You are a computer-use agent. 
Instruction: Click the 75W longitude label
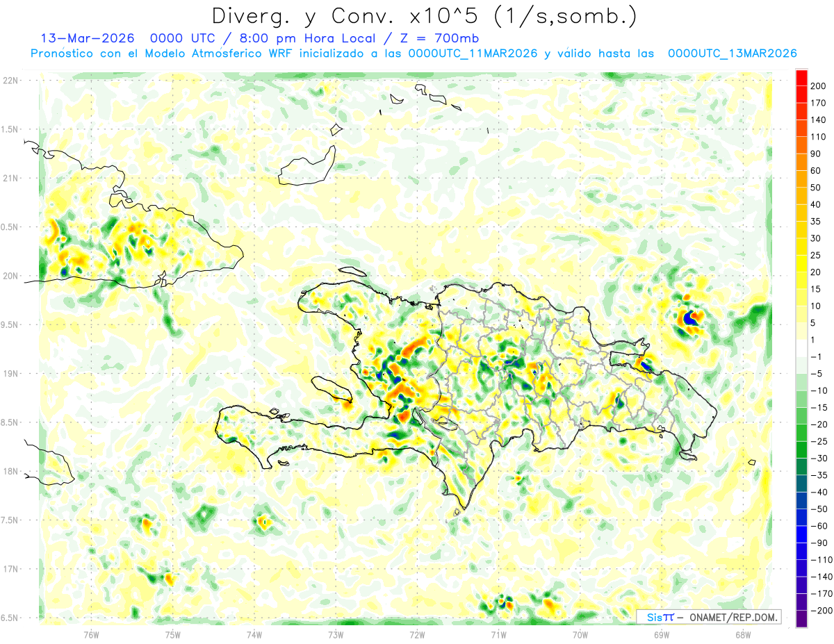pyautogui.click(x=173, y=634)
